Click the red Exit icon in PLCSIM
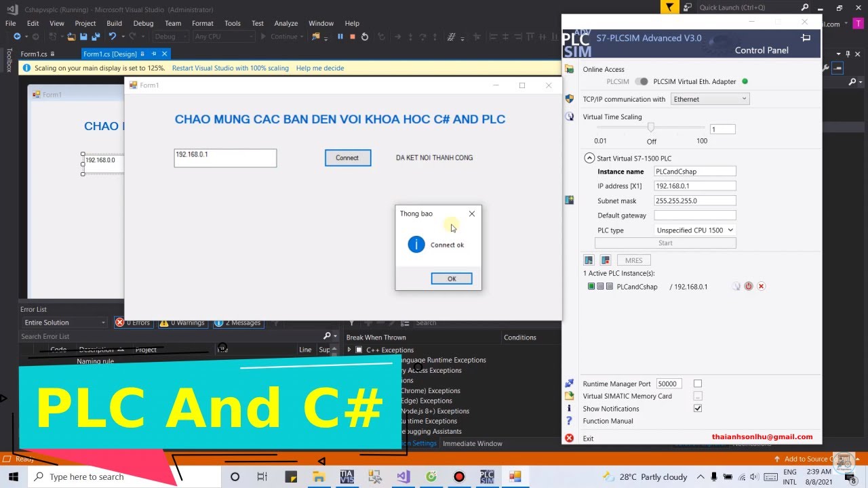868x488 pixels. click(569, 438)
